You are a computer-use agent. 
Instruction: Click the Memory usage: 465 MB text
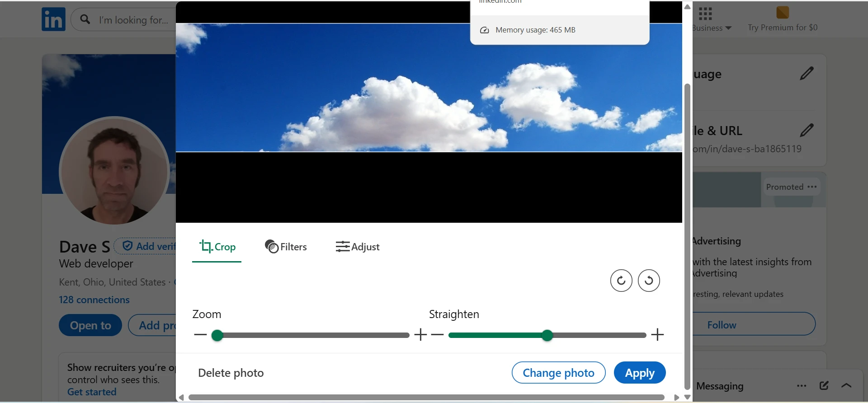coord(535,30)
